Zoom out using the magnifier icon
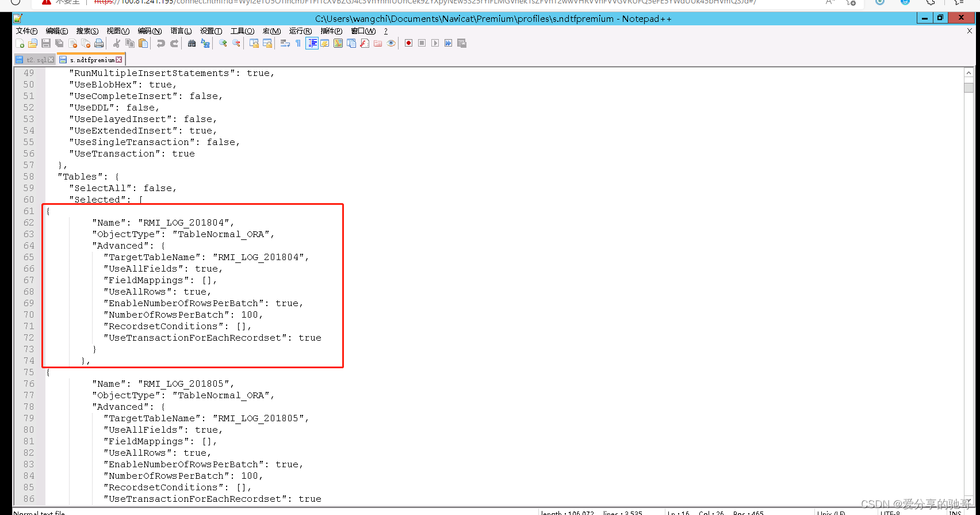 [236, 43]
